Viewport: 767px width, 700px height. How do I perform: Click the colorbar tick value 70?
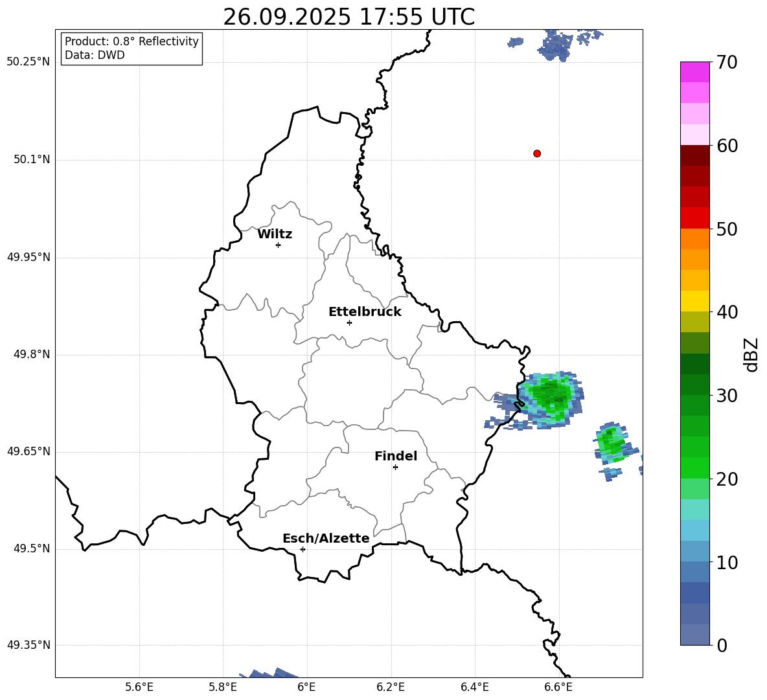click(726, 63)
